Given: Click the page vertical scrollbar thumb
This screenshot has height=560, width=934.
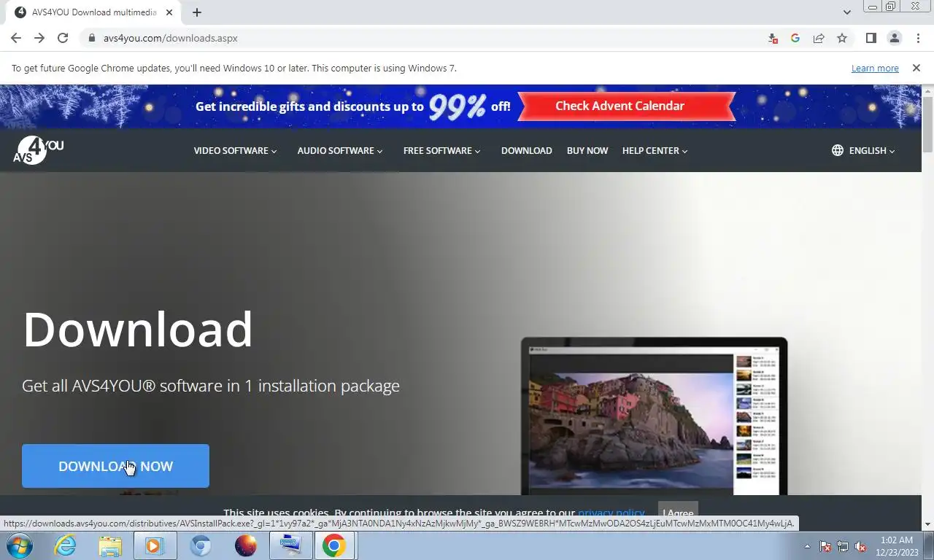Looking at the screenshot, I should tap(927, 124).
